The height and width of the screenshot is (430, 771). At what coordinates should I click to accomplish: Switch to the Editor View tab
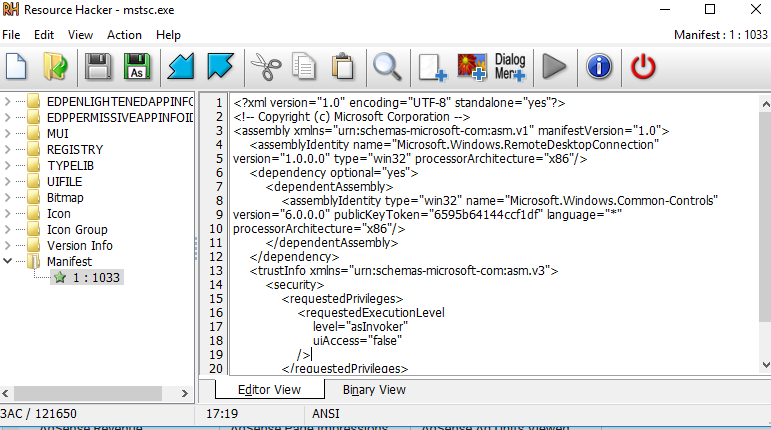click(269, 390)
